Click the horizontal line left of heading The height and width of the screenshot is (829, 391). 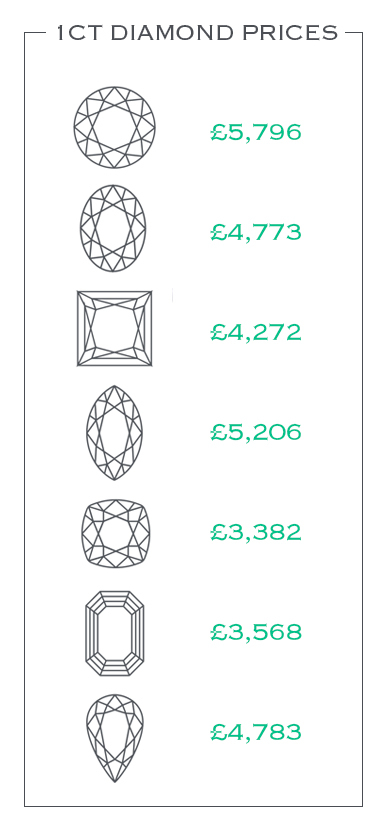click(x=35, y=33)
